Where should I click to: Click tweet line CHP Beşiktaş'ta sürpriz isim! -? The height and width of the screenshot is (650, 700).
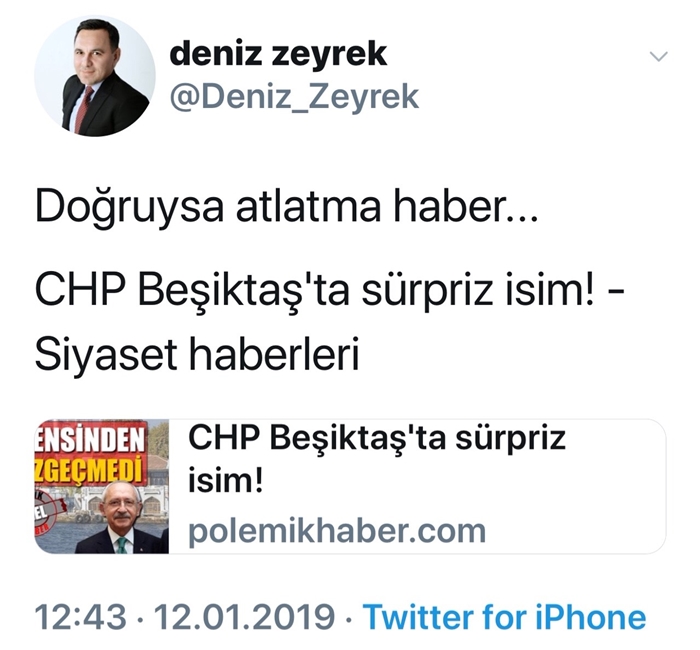[x=329, y=292]
